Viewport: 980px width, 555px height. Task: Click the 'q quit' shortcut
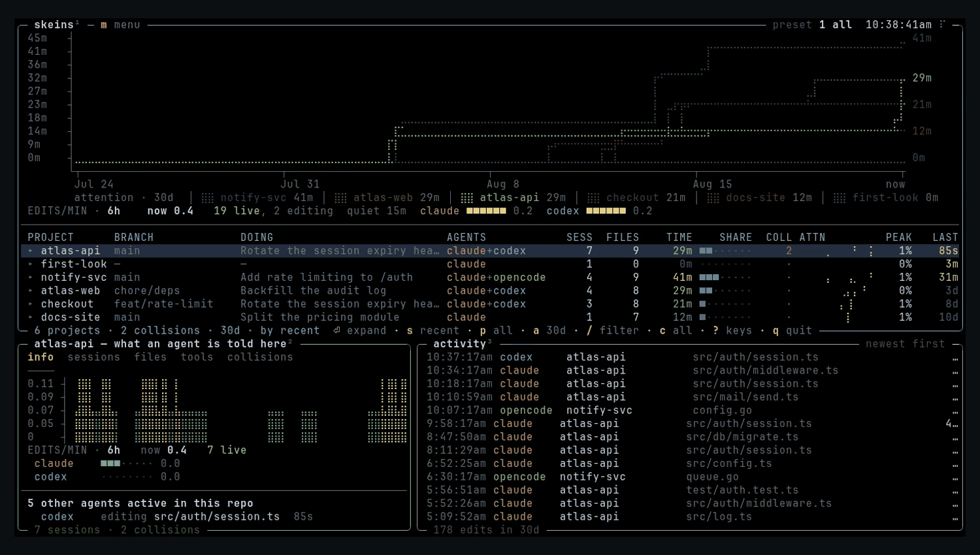[x=792, y=330]
